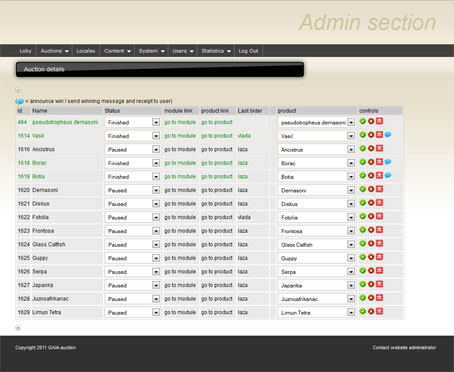The image size is (454, 372).
Task: Click dark-red round stop icon for Diskus row
Action: pyautogui.click(x=371, y=203)
